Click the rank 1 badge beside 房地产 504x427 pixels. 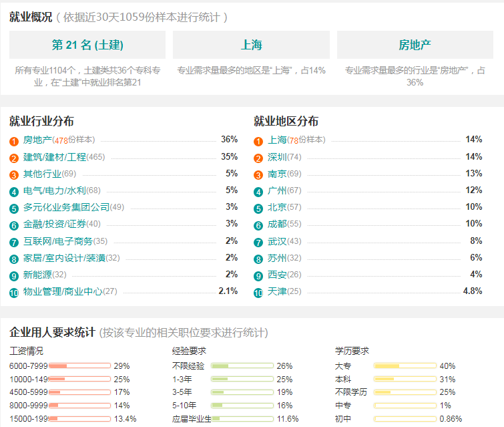14,141
